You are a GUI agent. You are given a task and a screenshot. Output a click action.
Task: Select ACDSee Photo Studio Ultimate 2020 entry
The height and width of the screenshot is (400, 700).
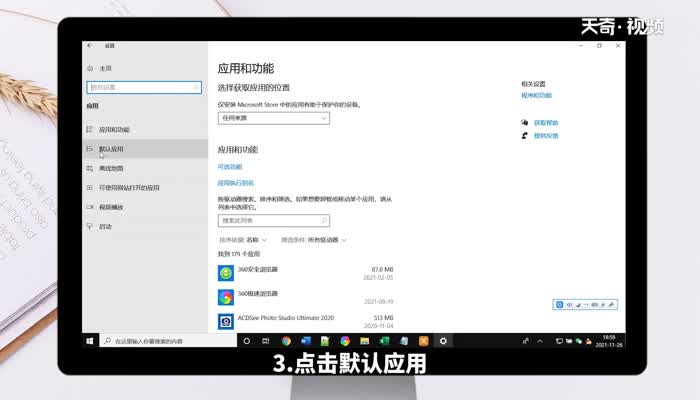point(305,321)
